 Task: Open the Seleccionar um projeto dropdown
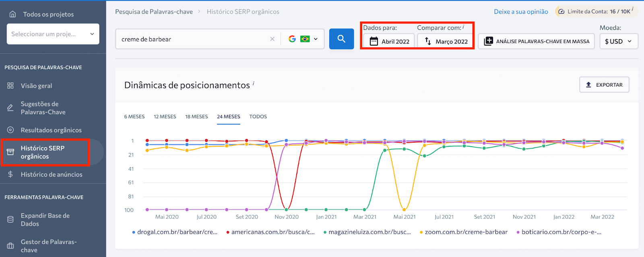click(x=53, y=34)
